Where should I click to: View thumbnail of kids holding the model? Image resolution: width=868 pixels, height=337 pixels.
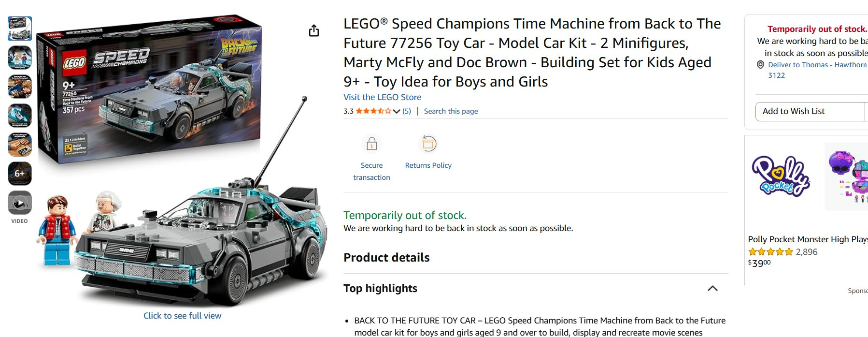click(20, 87)
